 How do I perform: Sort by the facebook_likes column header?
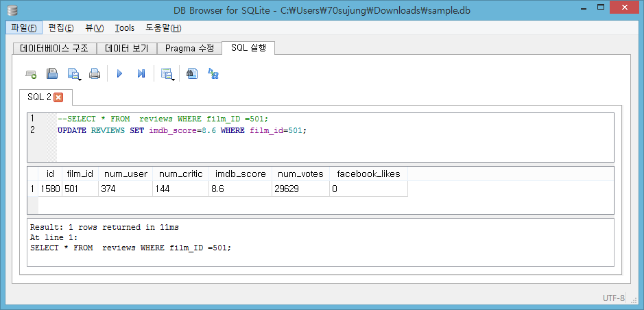[368, 174]
